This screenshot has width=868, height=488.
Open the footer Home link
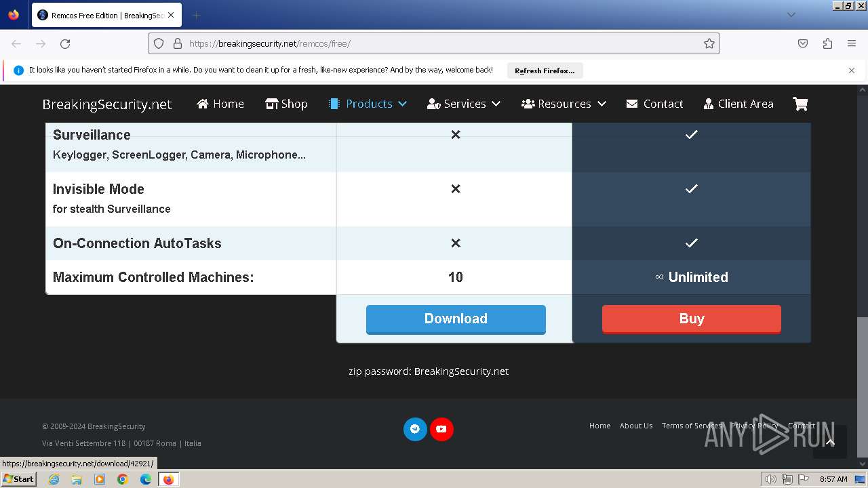point(599,426)
